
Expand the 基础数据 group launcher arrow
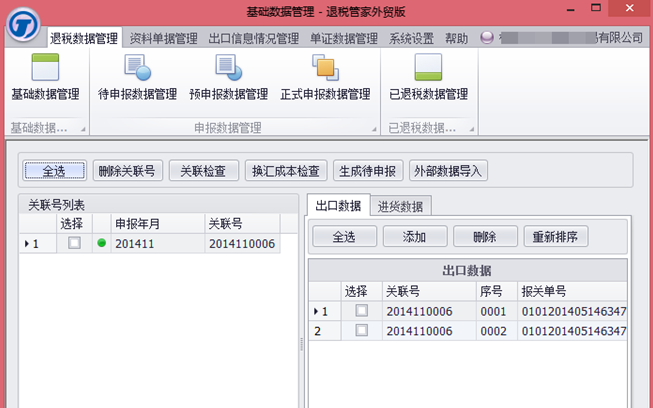(x=83, y=129)
